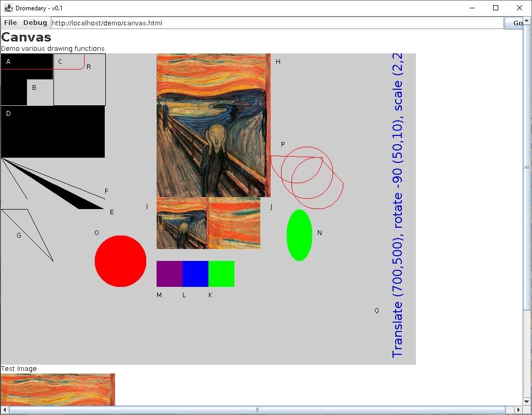Image resolution: width=532 pixels, height=415 pixels.
Task: Click the gray square labeled B
Action: coord(40,92)
